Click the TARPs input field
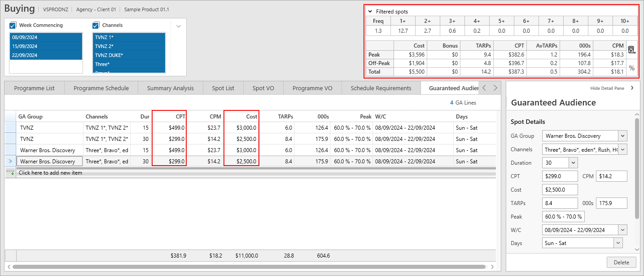644x276 pixels. (x=560, y=203)
